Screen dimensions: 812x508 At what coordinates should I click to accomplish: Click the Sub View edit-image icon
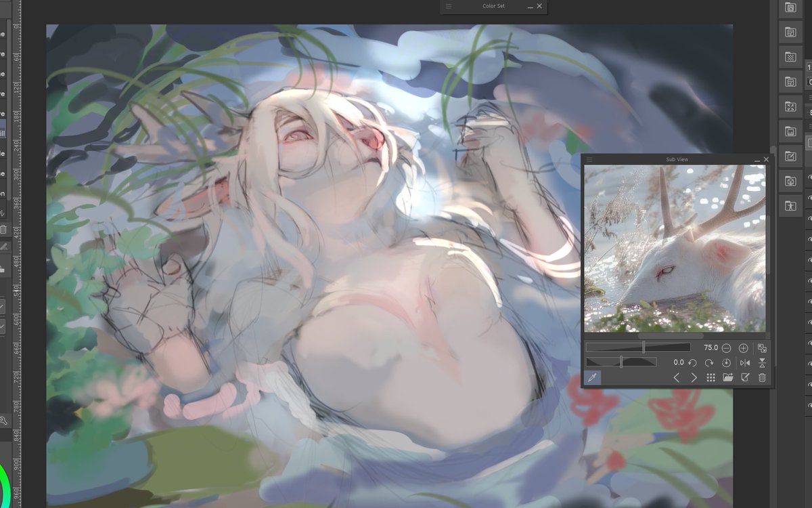coord(745,378)
